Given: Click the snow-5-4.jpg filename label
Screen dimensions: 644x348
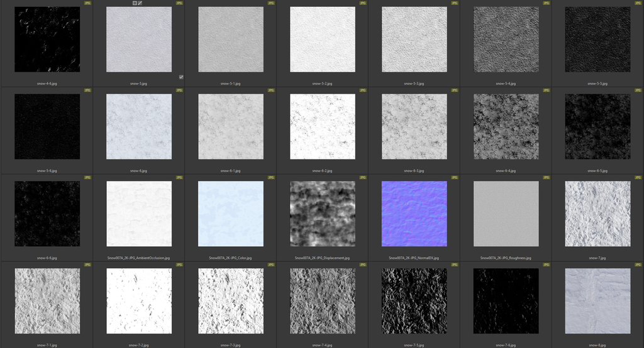Looking at the screenshot, I should 506,83.
